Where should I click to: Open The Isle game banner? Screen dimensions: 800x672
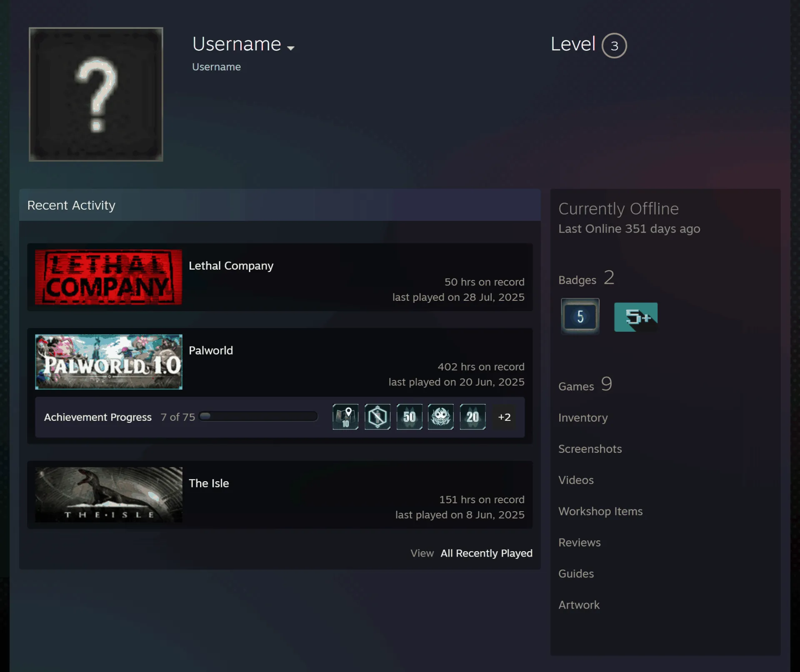pos(108,495)
